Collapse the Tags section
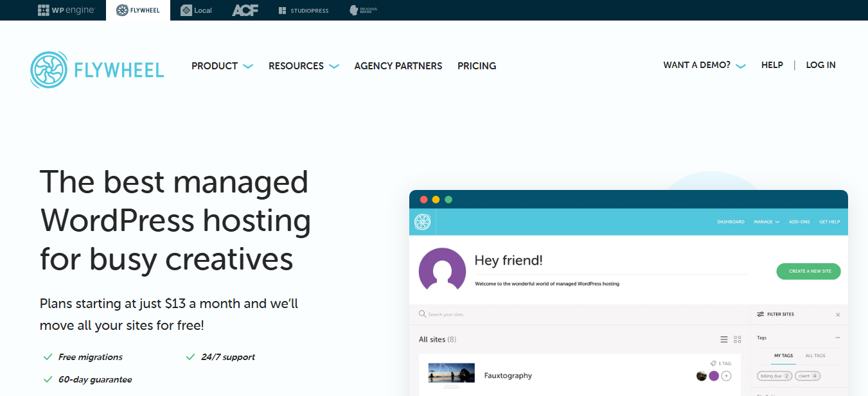The image size is (868, 396). [x=838, y=338]
